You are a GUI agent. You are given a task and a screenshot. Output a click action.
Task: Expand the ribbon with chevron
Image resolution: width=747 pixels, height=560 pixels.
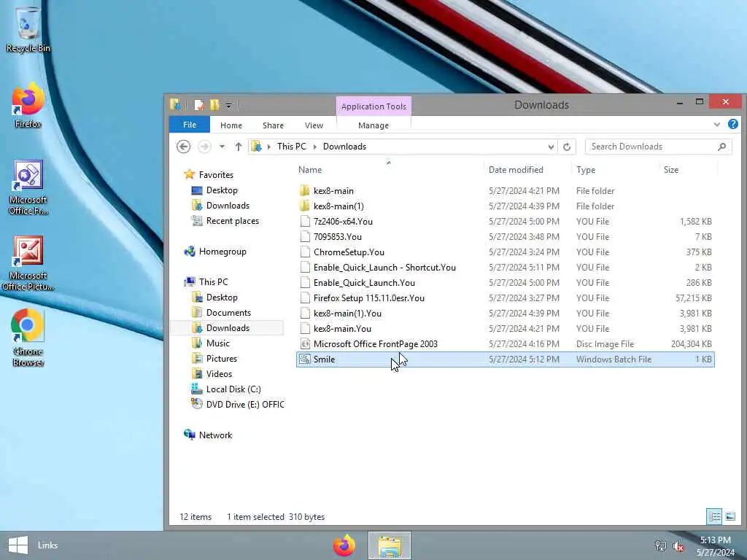(x=716, y=124)
